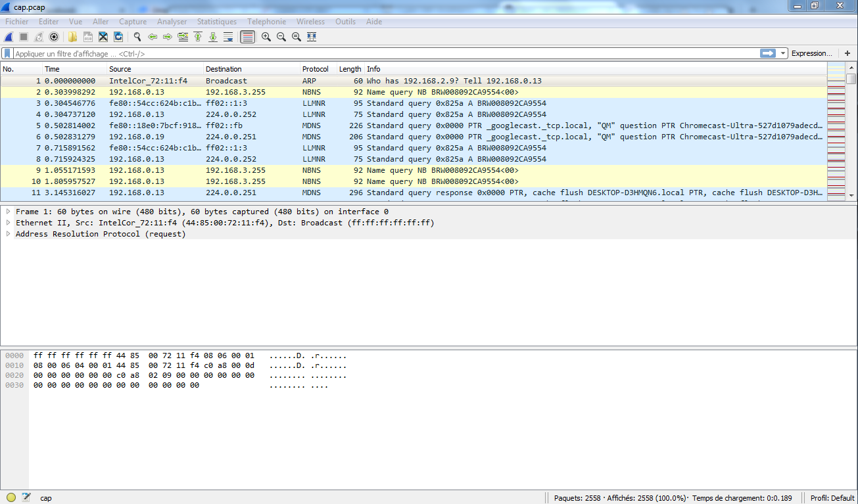Toggle auto-scroll to last packet

[x=228, y=37]
